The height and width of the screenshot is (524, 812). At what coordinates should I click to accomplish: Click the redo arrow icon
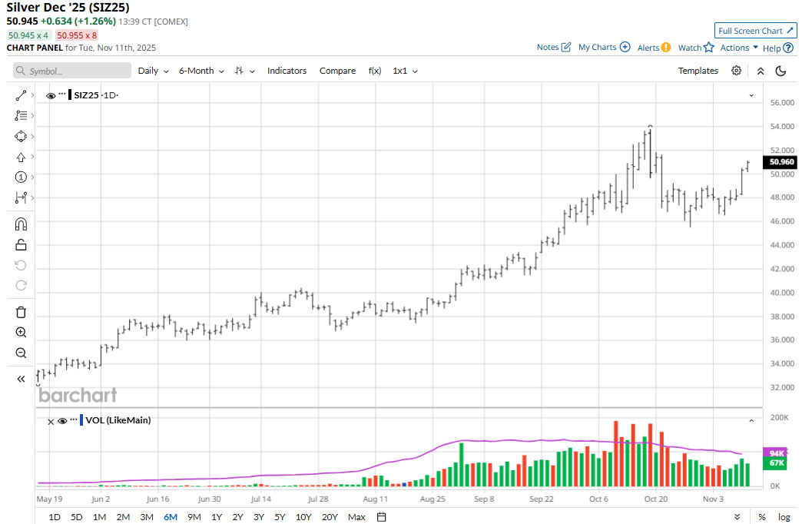point(21,285)
